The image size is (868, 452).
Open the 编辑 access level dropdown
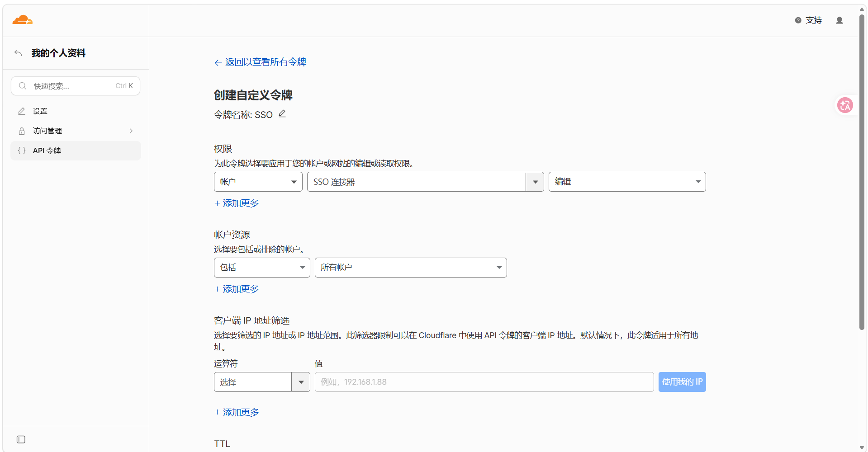[627, 182]
